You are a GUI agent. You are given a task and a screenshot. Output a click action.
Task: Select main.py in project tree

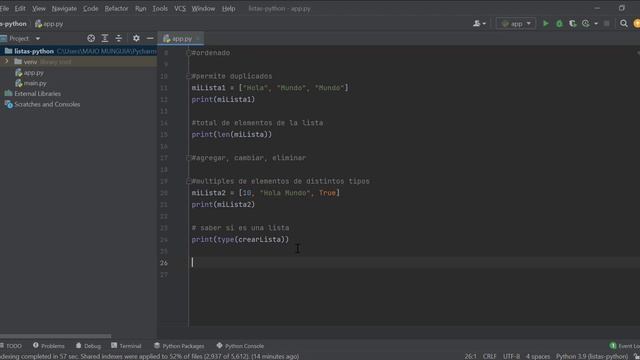[x=35, y=83]
